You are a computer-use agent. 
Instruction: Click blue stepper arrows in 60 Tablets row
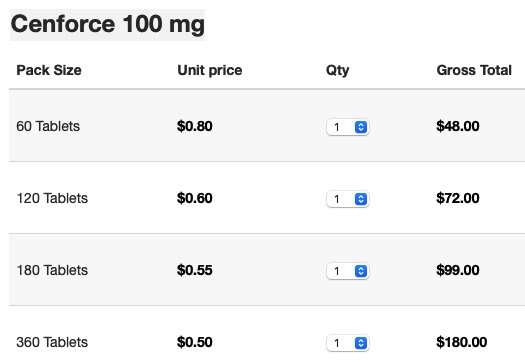(361, 127)
